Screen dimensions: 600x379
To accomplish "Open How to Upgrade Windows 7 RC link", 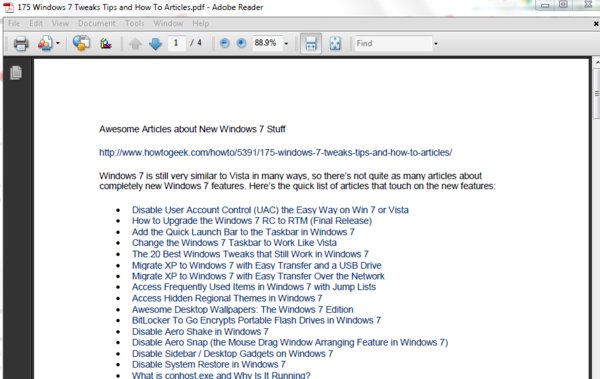I will tap(252, 221).
